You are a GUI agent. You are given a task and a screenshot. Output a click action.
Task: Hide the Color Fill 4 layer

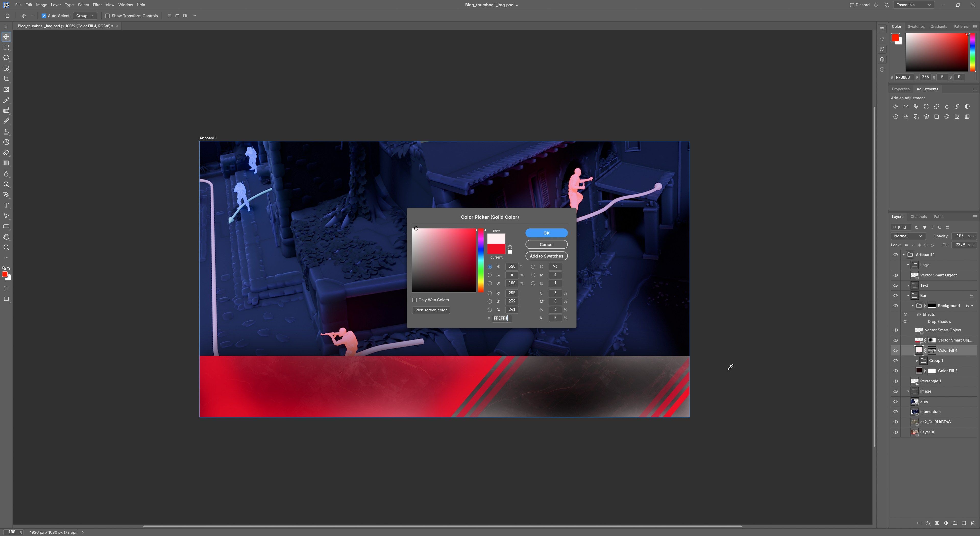(896, 350)
